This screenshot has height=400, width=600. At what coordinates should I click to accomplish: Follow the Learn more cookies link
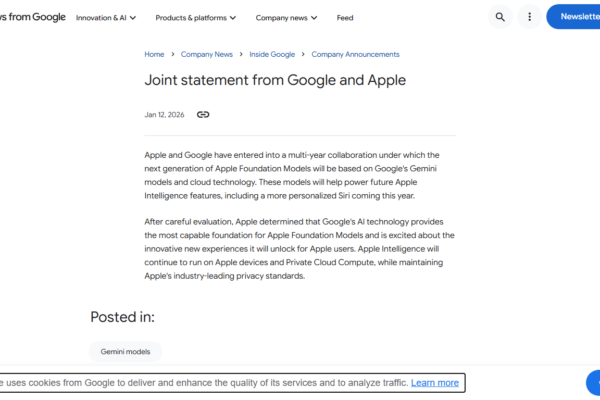[435, 383]
